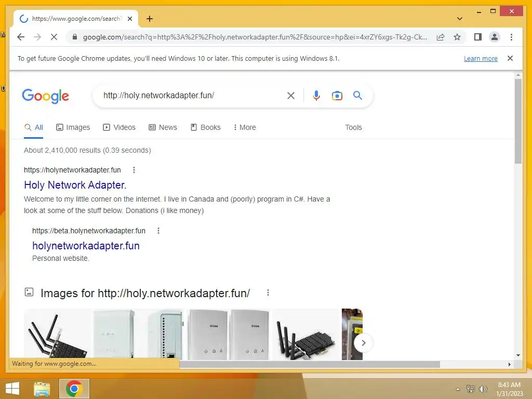Open the holynetworkadapter.fun sub-result link
Viewport: 532px width, 399px height.
[x=86, y=246]
